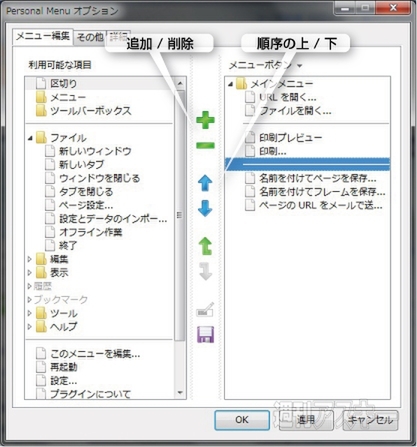Select the メニュー folder icon
The image size is (417, 447).
point(41,97)
